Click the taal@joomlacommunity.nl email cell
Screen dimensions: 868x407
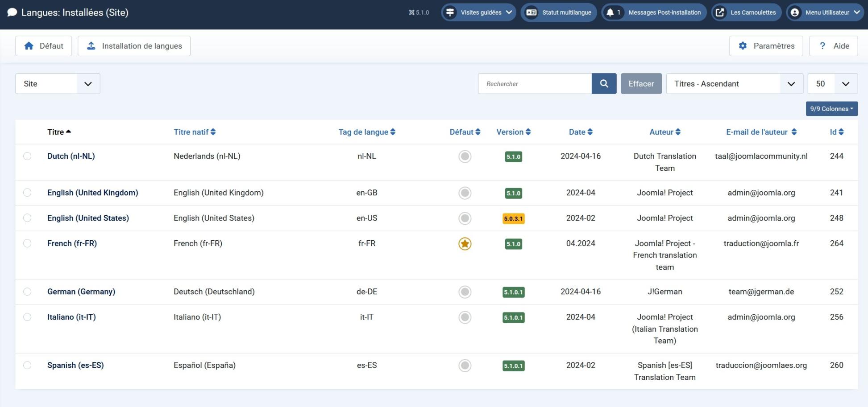click(x=761, y=156)
